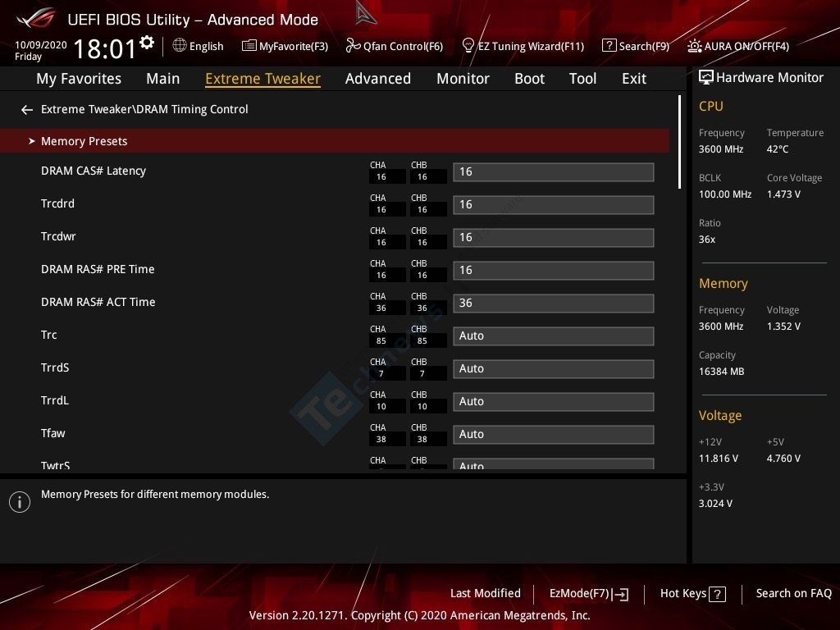
Task: Click the CPU temperature 42°C reading
Action: tap(778, 149)
